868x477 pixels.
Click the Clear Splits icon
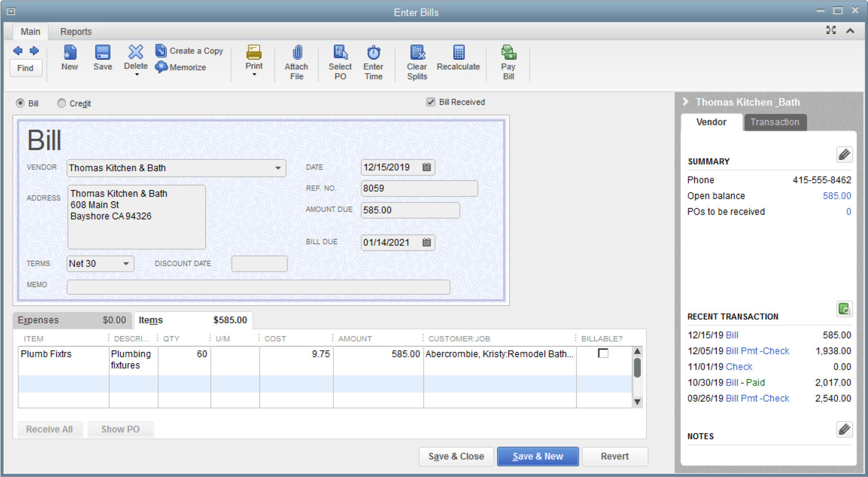click(417, 52)
